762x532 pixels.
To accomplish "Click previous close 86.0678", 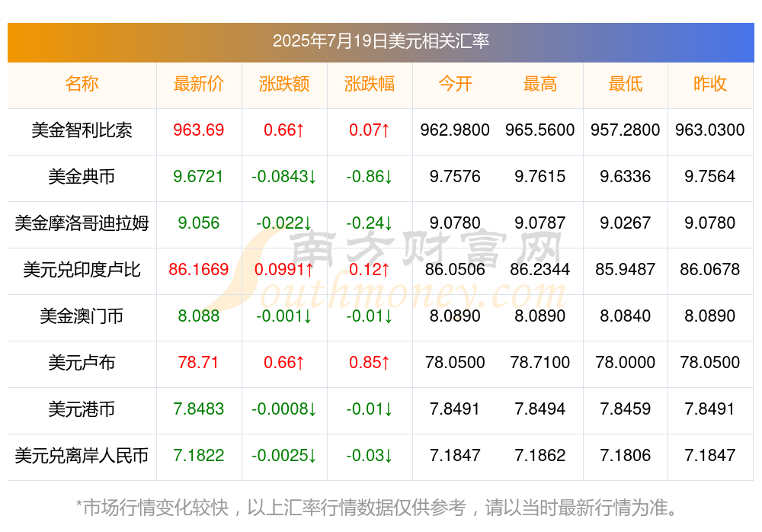I will (710, 269).
